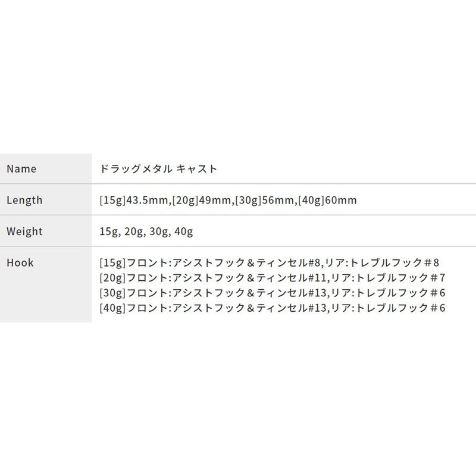Click the Hook row label
This screenshot has height=476, width=476.
[20, 262]
